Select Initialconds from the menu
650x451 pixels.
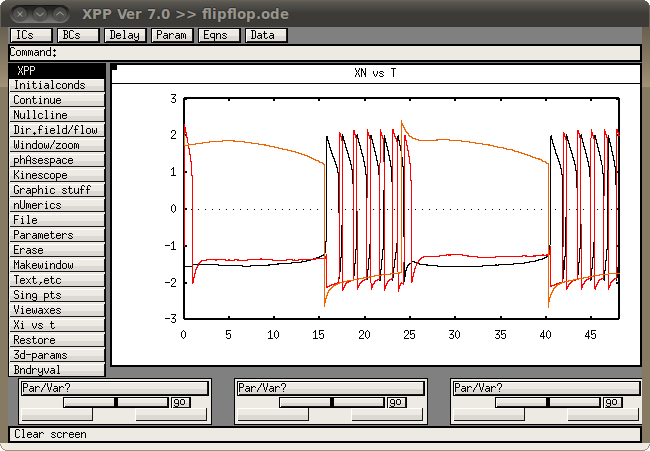coord(57,85)
